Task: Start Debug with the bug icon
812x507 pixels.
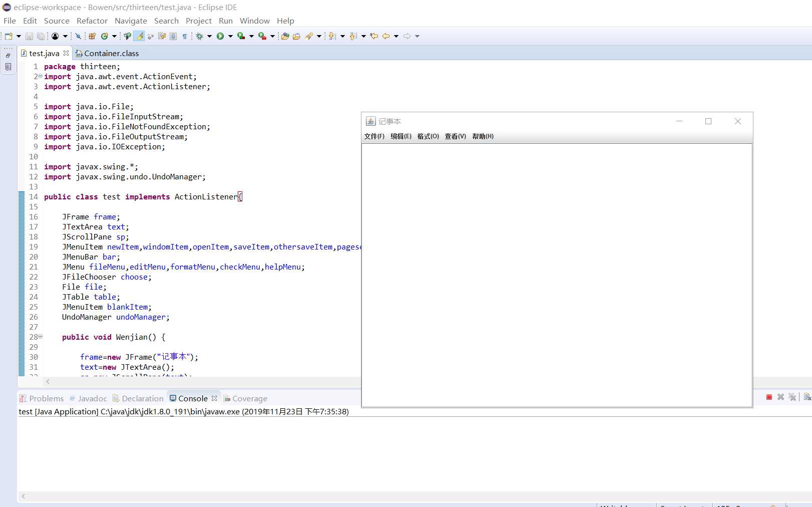Action: (x=199, y=36)
